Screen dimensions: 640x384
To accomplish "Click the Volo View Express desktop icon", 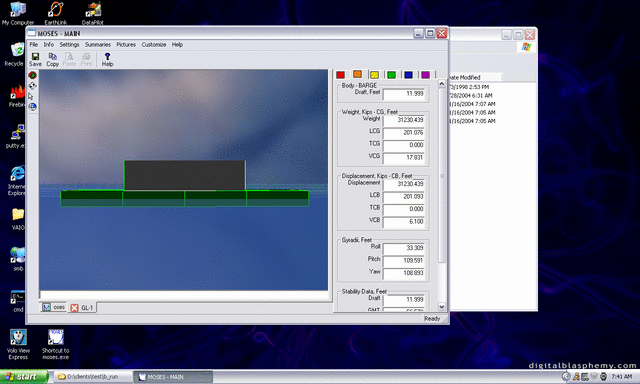I will click(18, 344).
